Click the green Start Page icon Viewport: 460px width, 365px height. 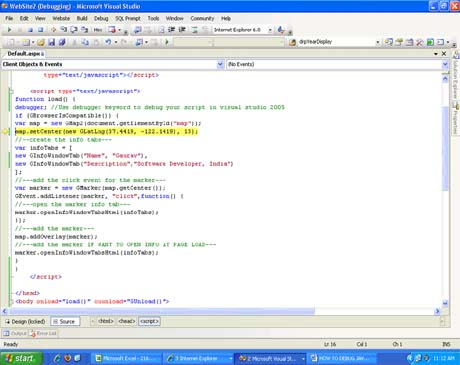(430, 42)
